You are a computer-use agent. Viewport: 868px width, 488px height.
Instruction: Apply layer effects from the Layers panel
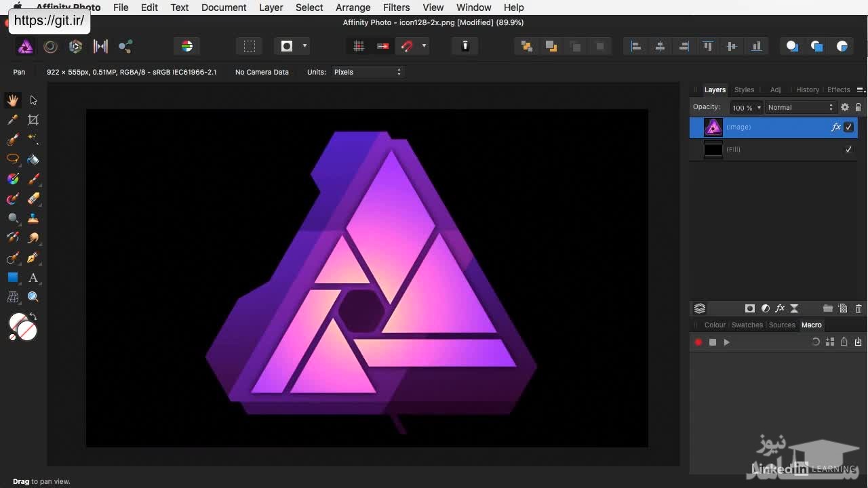point(781,308)
